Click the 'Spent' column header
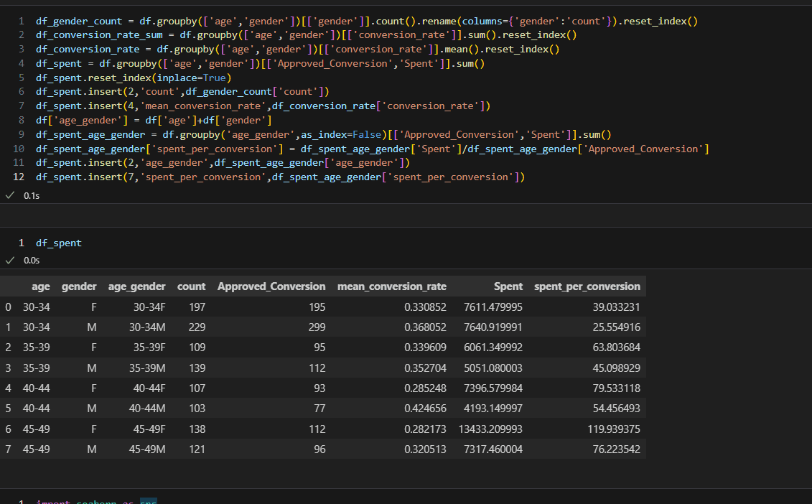812x504 pixels. pos(508,286)
